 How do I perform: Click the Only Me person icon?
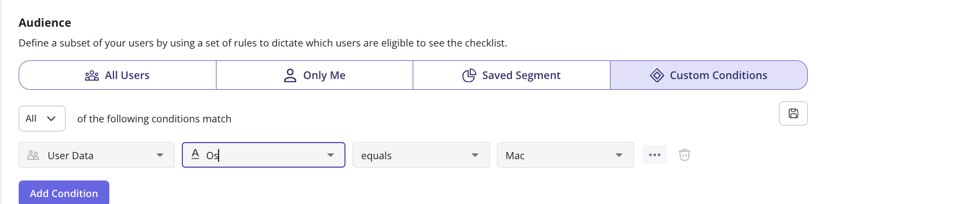[x=290, y=75]
